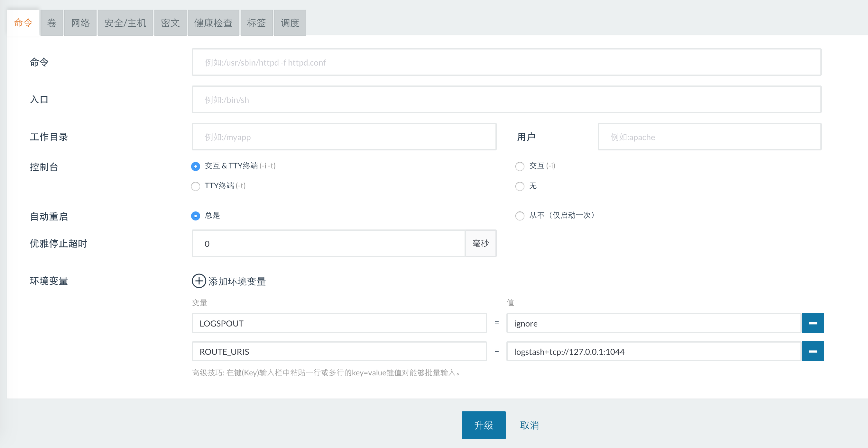Edit the ROUTE_URIS value field
The width and height of the screenshot is (868, 448).
click(653, 351)
